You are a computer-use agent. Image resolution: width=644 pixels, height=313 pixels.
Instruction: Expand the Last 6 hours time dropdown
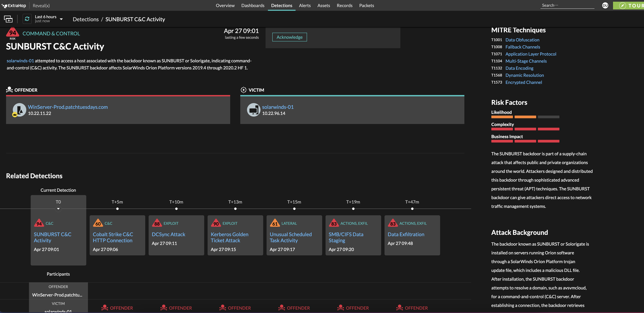[x=61, y=19]
